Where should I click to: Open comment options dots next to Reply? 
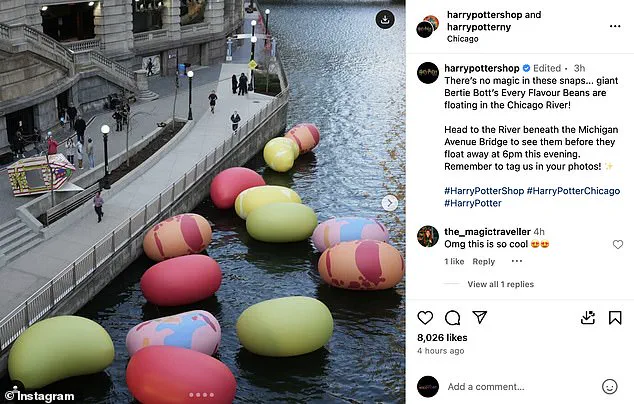coord(517,261)
